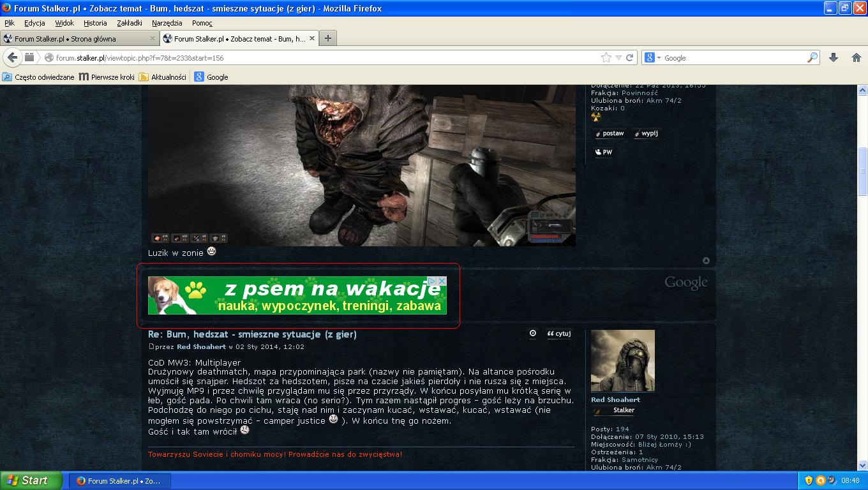Open the post title Re: Bum, hedszat link

point(252,334)
